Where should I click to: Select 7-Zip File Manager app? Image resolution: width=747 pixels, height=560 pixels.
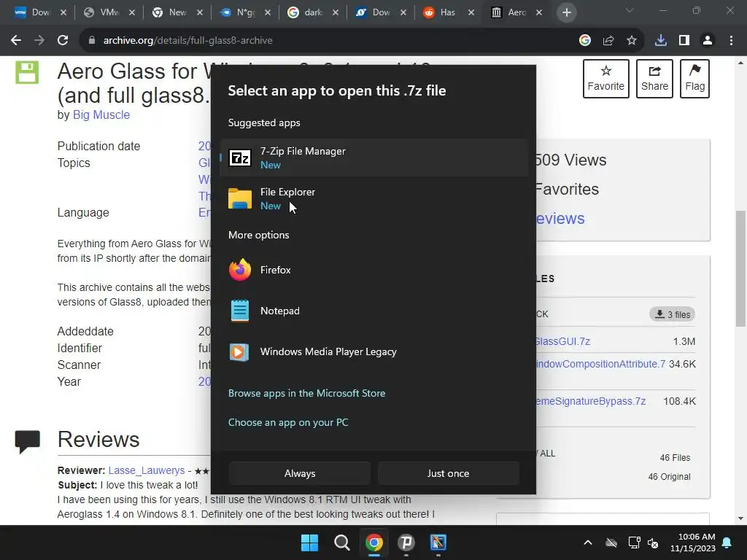pyautogui.click(x=374, y=157)
